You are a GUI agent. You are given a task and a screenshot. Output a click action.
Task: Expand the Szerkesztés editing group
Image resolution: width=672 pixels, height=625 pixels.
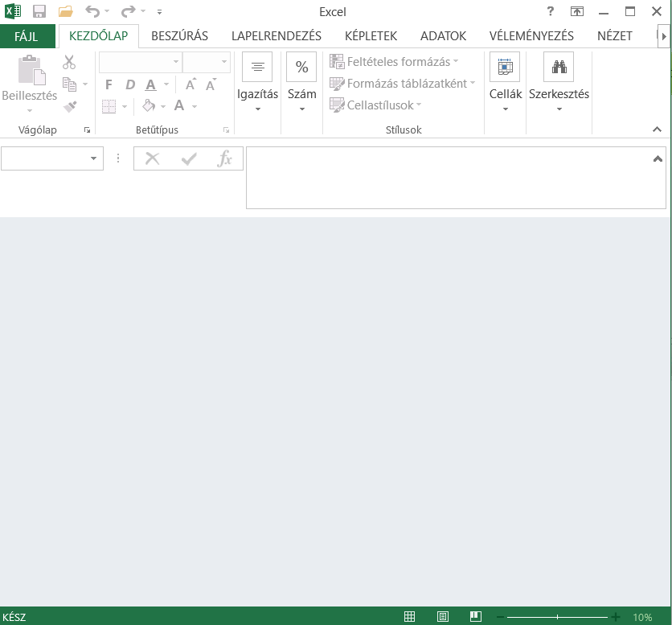tap(559, 82)
